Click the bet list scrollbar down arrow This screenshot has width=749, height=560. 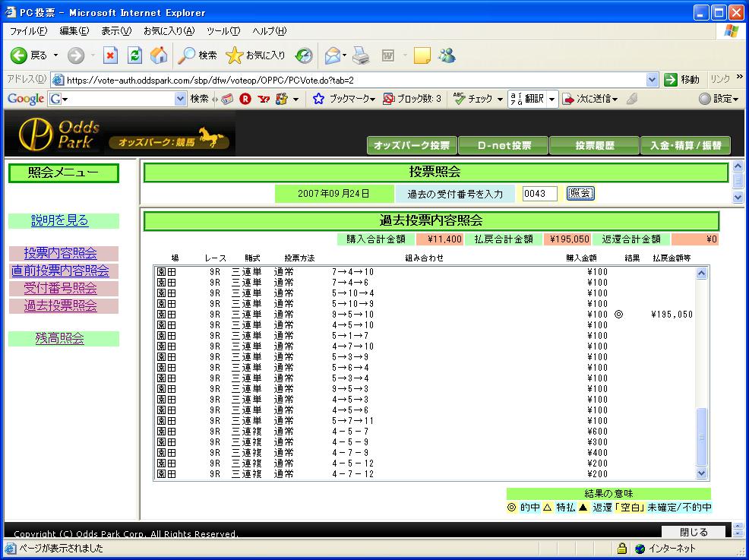click(701, 473)
